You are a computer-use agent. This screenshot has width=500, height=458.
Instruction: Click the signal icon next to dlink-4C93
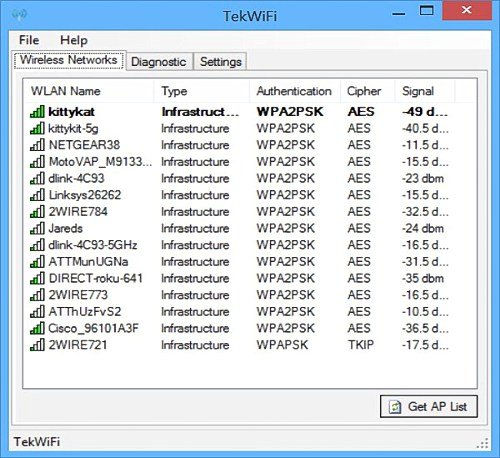click(x=37, y=178)
